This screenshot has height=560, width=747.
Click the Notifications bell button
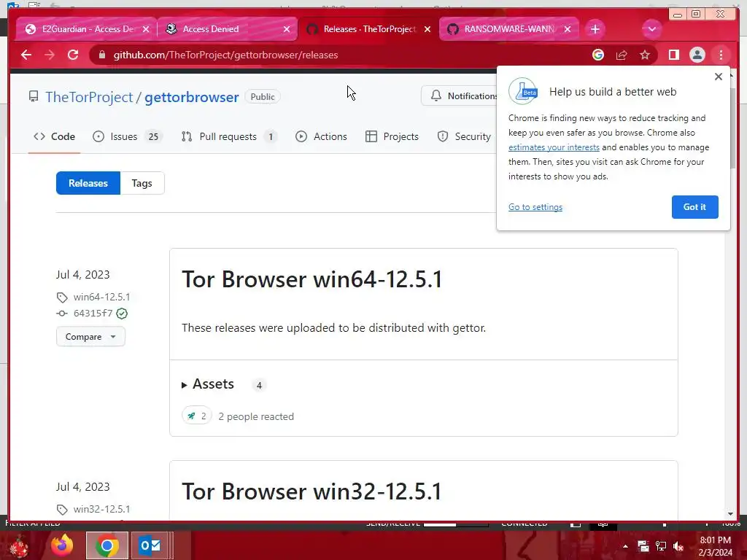tap(460, 96)
